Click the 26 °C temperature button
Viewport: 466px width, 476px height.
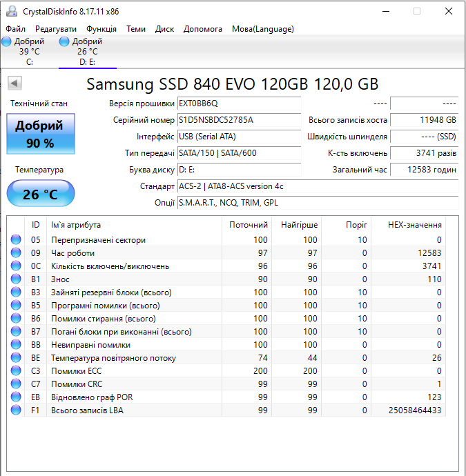41,193
